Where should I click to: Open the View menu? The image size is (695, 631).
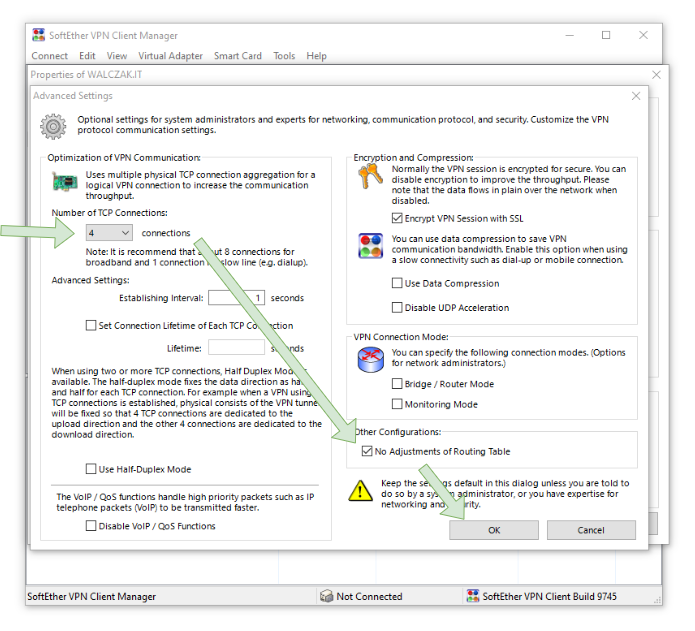point(117,56)
